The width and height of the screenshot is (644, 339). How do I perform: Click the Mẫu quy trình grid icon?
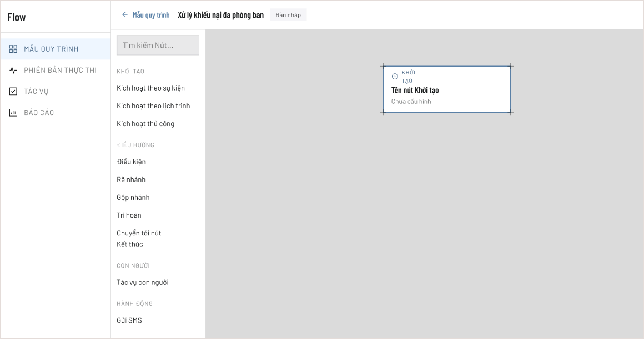13,49
